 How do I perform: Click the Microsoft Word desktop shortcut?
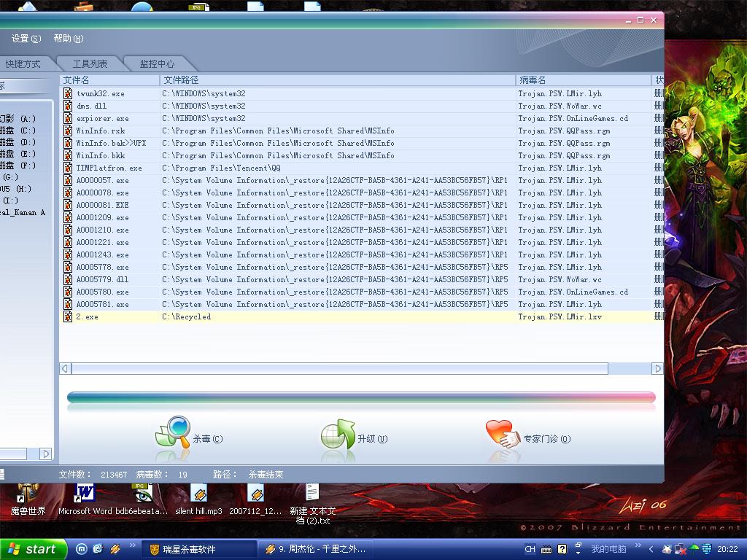click(x=85, y=496)
